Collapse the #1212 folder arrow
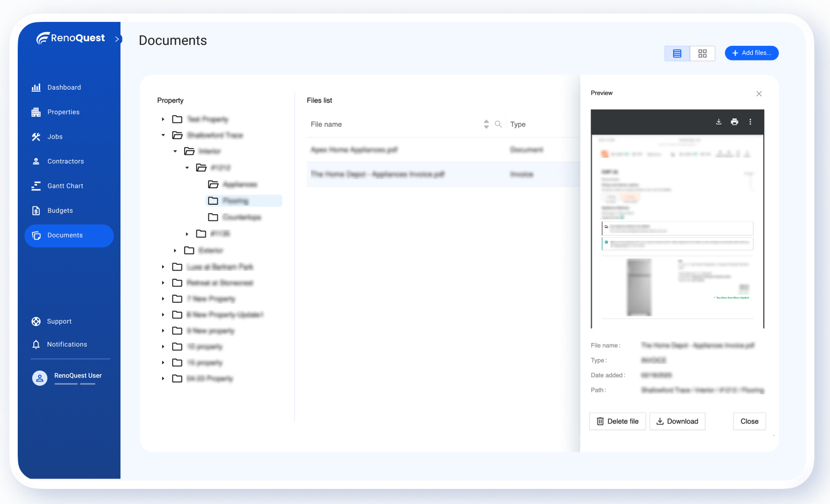The image size is (830, 504). pyautogui.click(x=187, y=168)
